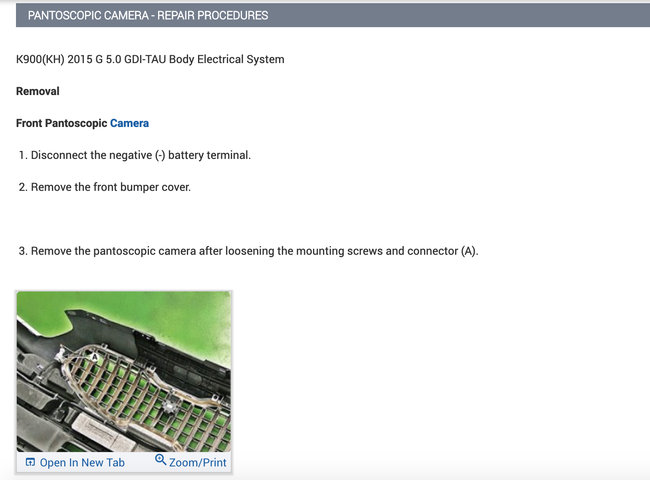Click the Front Pantoscopic heading text
The width and height of the screenshot is (650, 480).
click(62, 123)
